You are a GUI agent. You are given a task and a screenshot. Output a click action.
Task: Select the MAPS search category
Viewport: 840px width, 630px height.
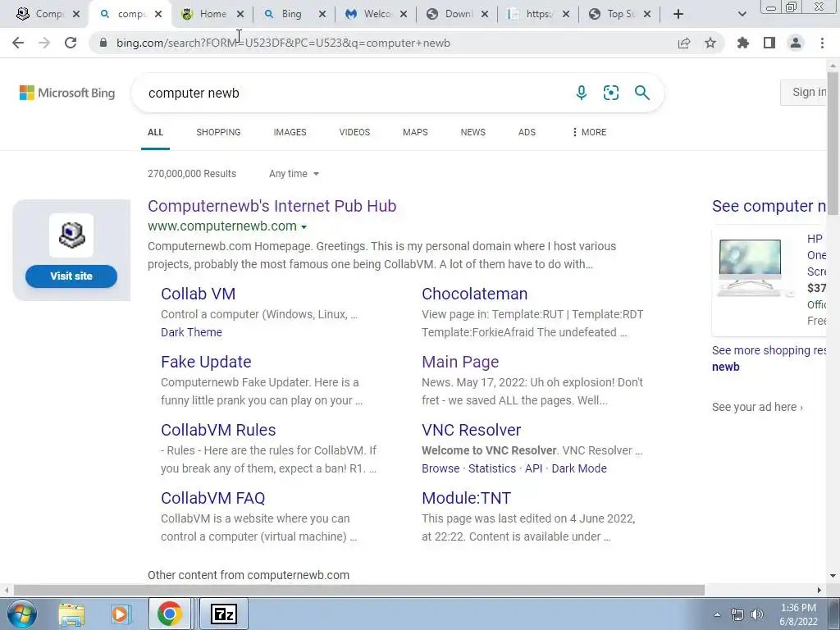coord(415,132)
